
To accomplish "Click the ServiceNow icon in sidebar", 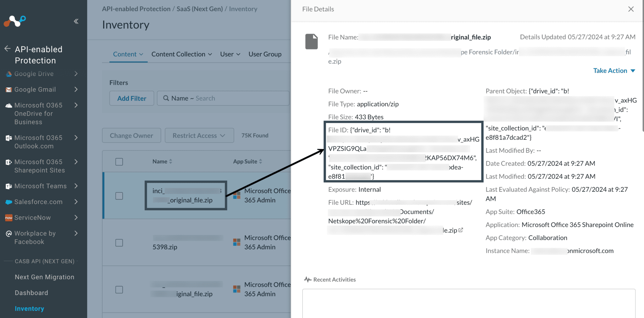I will [x=9, y=218].
